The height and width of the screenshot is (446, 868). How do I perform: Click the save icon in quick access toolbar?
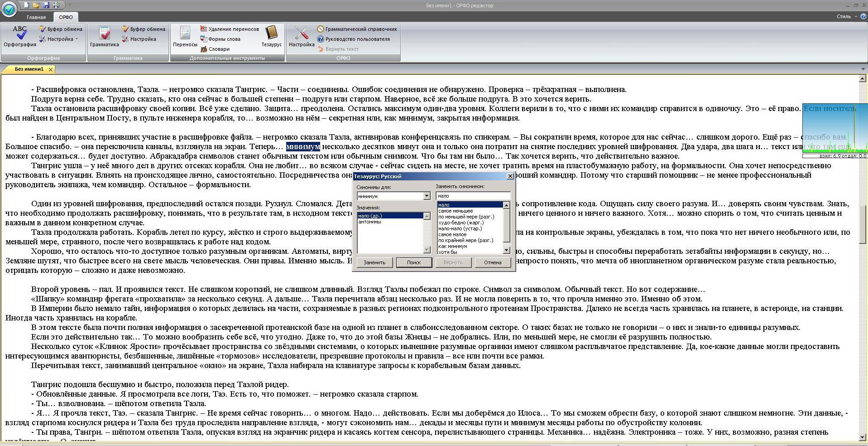(46, 5)
